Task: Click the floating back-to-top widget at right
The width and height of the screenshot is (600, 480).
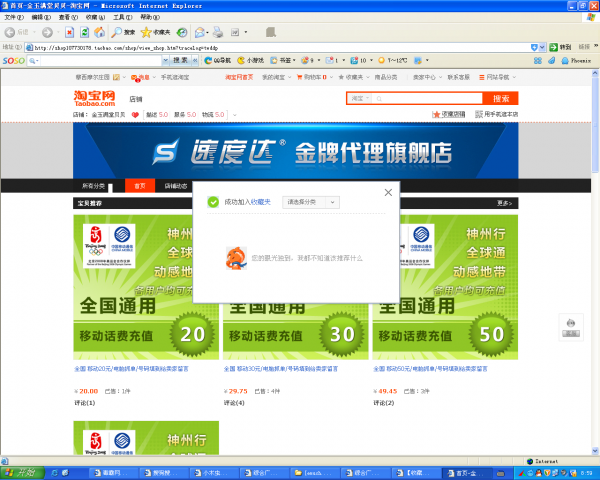Action: coord(571,328)
